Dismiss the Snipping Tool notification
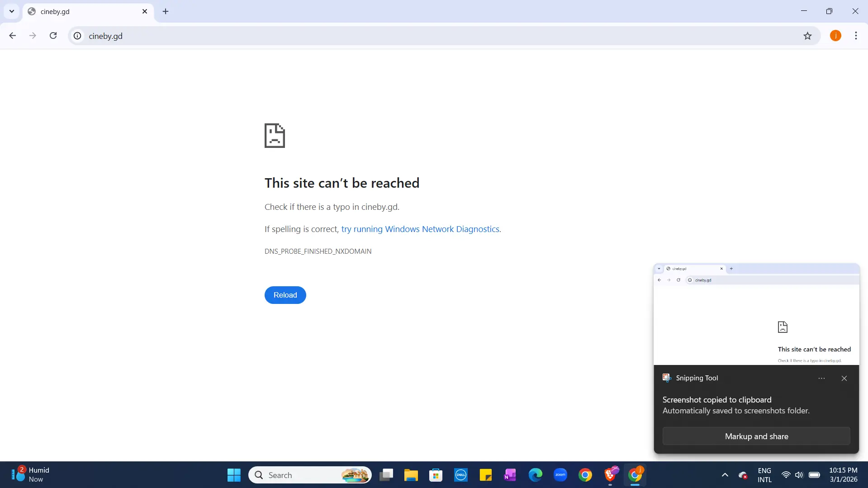This screenshot has height=488, width=868. [x=844, y=378]
